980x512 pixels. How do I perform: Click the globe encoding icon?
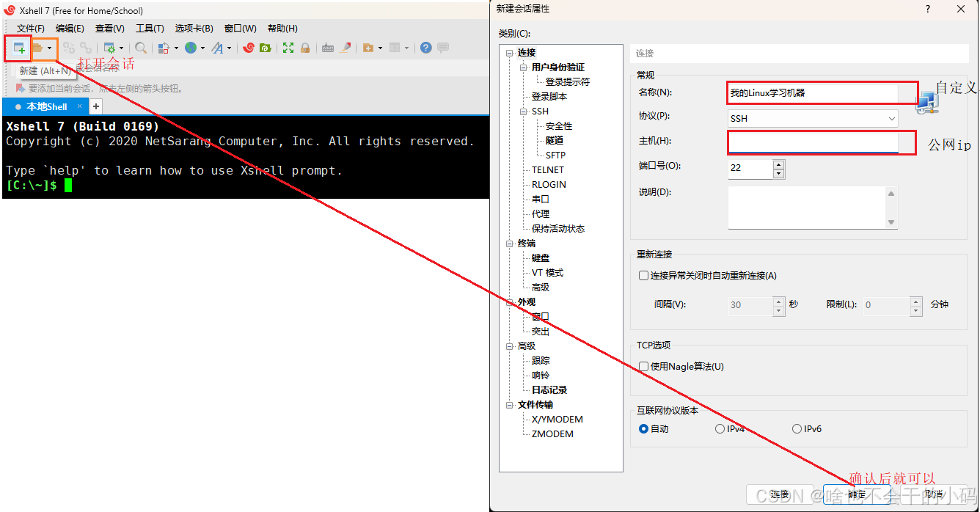pos(191,48)
